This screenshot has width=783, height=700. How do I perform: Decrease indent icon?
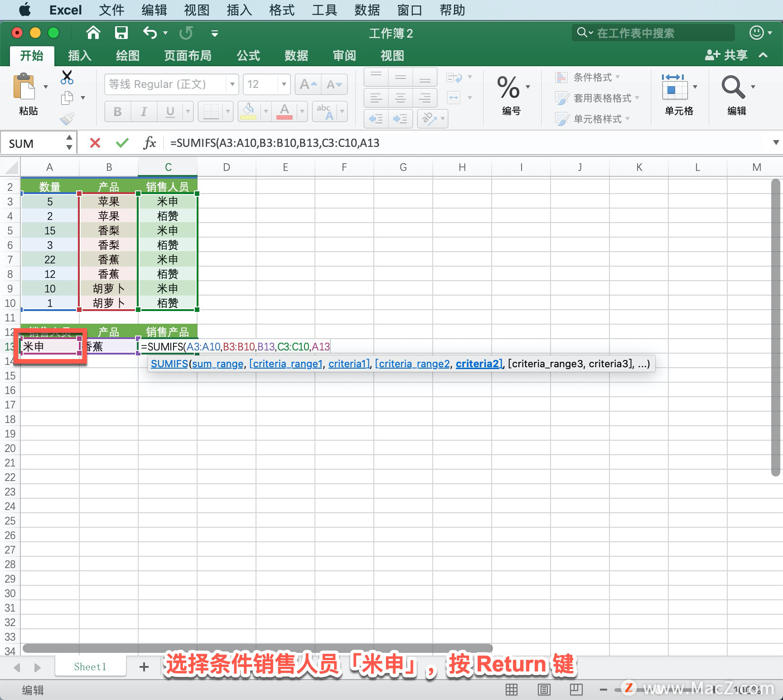[x=376, y=119]
